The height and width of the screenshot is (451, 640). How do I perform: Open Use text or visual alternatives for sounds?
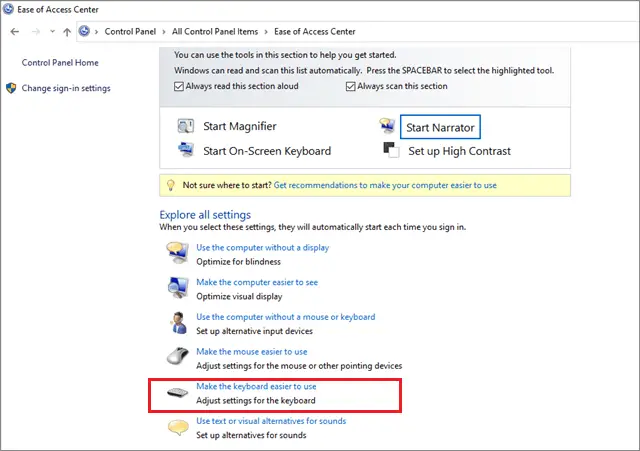[271, 421]
